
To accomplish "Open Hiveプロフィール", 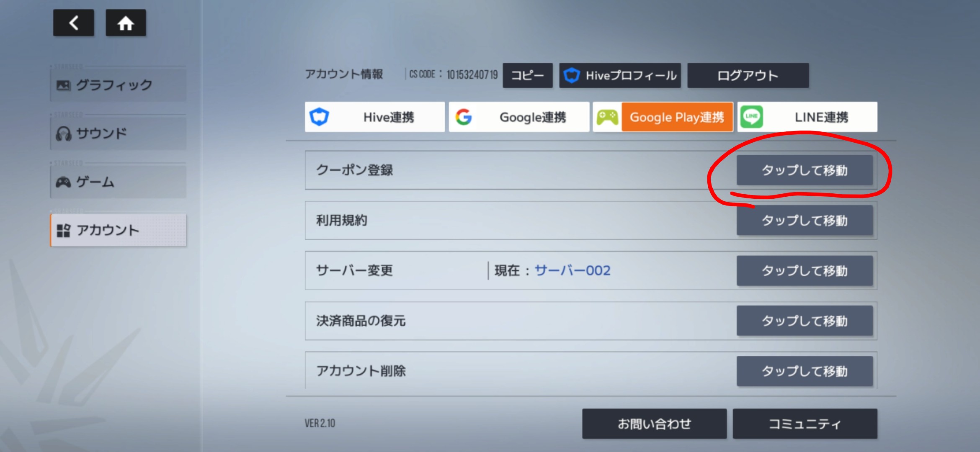I will coord(620,76).
